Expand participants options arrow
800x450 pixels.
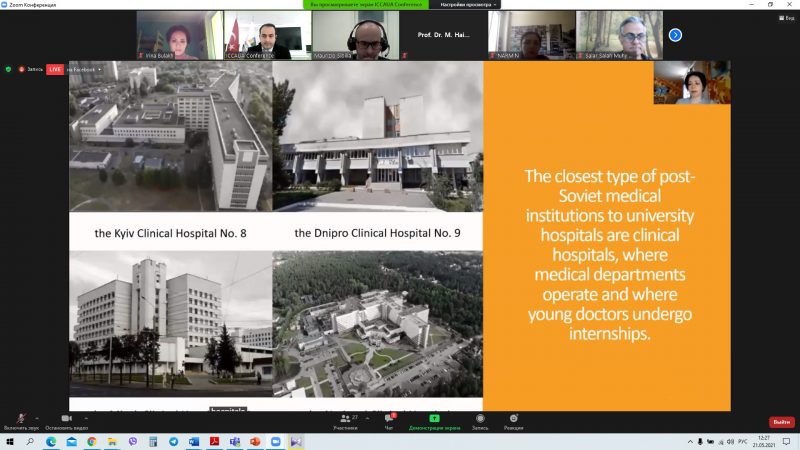click(367, 418)
